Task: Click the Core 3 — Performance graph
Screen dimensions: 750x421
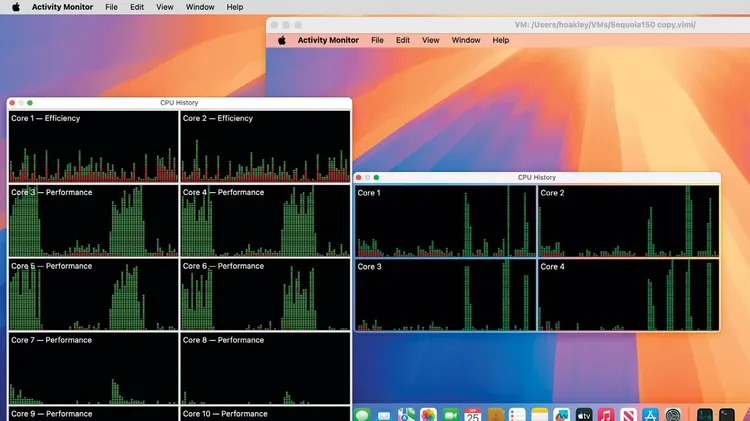Action: coord(93,221)
